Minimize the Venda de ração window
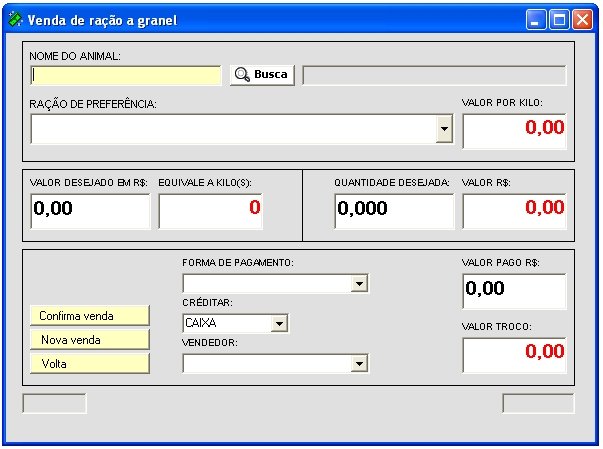The width and height of the screenshot is (603, 449). [x=537, y=19]
